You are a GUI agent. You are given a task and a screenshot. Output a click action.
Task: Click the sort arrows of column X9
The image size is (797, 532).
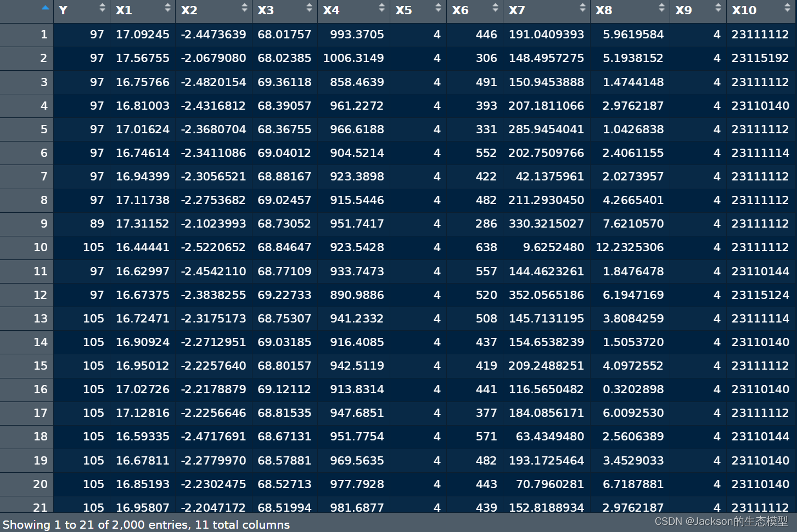coord(718,8)
